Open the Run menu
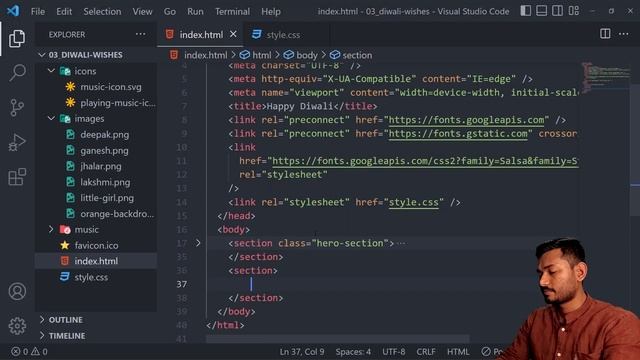Viewport: 640px width, 360px height. (x=195, y=11)
